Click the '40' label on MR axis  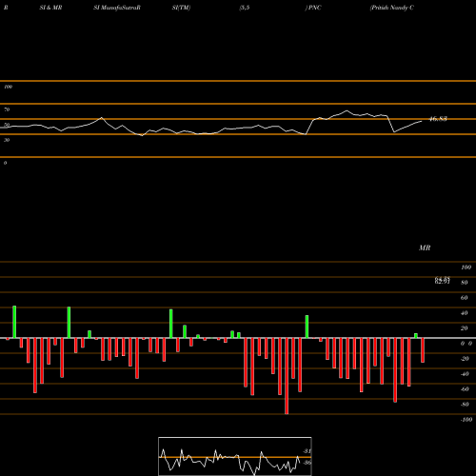point(465,313)
